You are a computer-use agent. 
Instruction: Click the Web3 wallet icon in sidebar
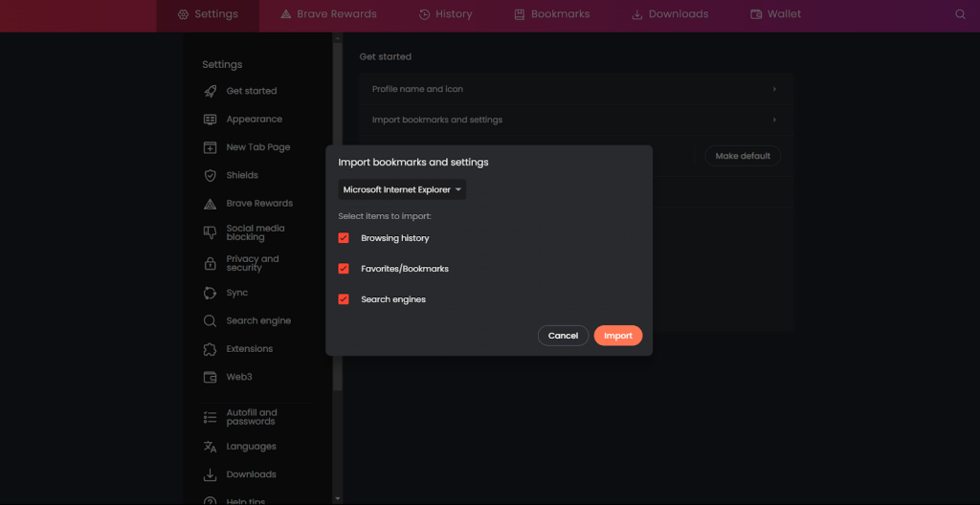click(210, 377)
